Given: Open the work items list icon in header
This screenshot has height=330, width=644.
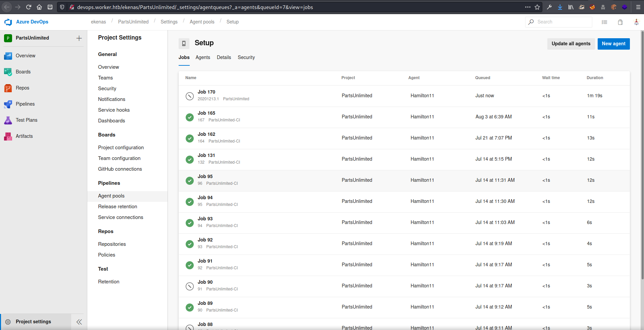Looking at the screenshot, I should 604,22.
